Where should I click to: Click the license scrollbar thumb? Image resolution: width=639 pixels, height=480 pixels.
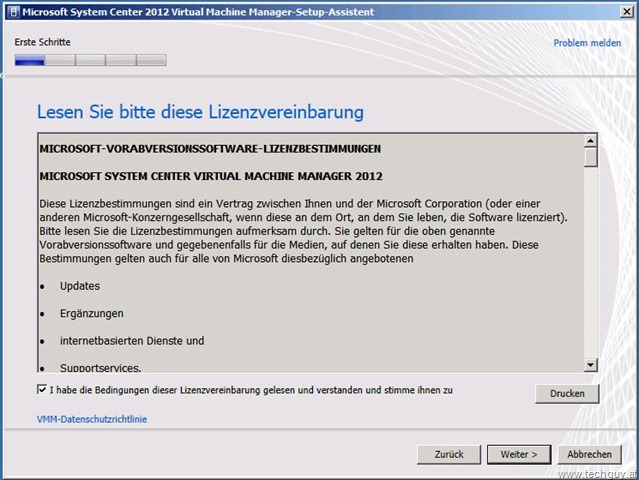click(x=591, y=157)
